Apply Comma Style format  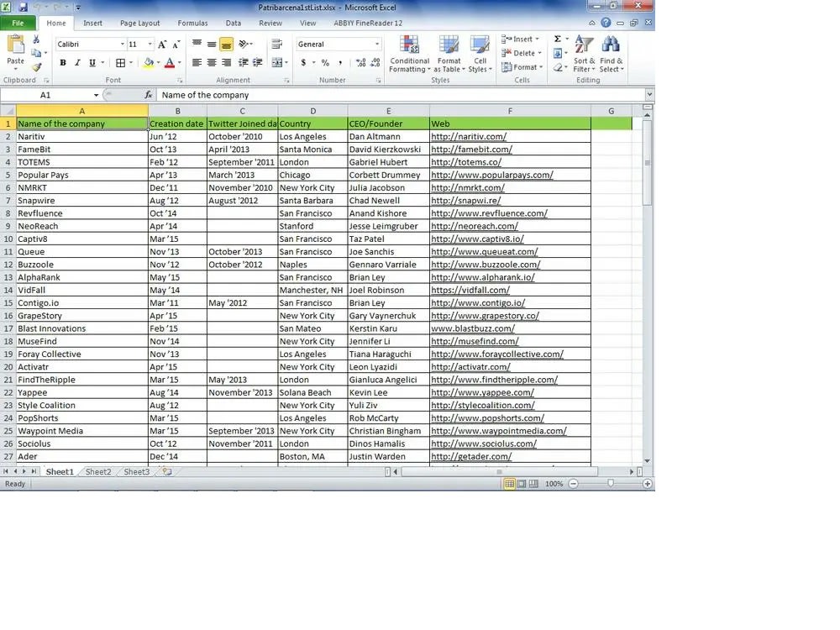click(340, 63)
